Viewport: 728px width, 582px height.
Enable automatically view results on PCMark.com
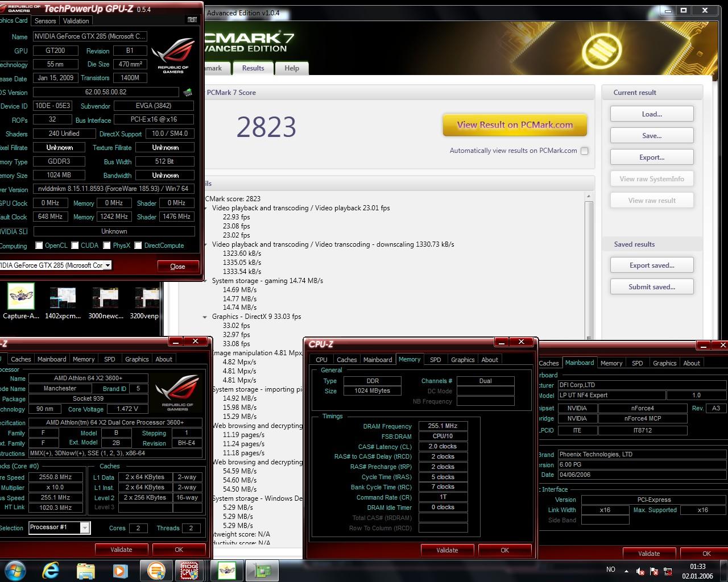584,151
